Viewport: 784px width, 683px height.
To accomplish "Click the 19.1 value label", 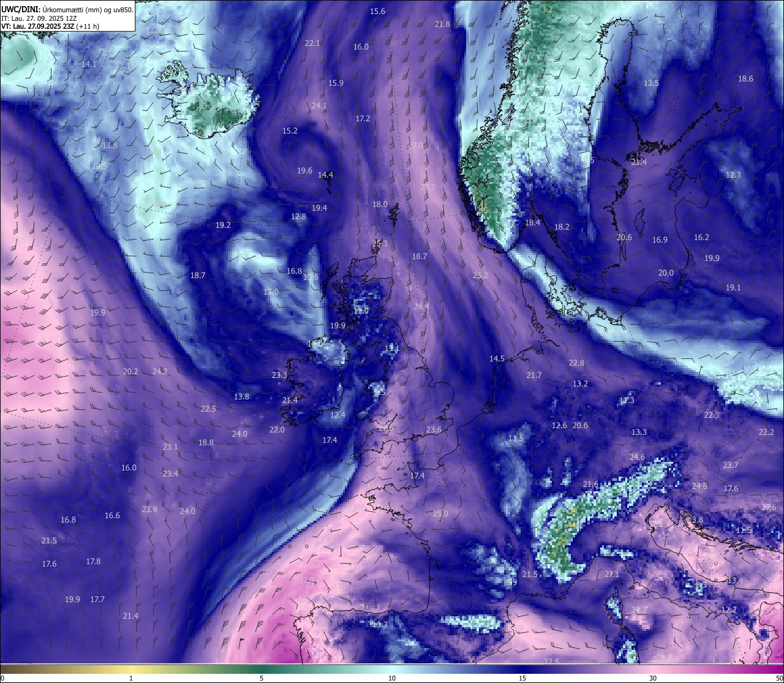I will (x=733, y=287).
